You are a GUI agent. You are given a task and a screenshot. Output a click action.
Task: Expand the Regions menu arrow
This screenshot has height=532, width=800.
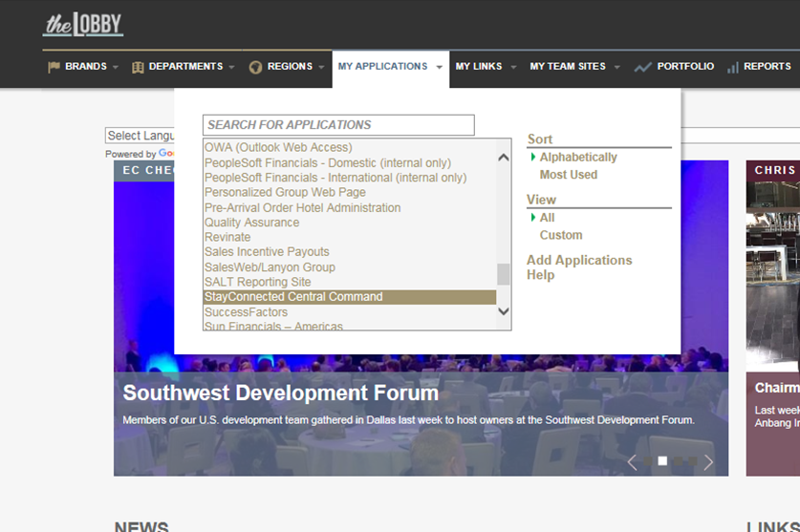321,67
